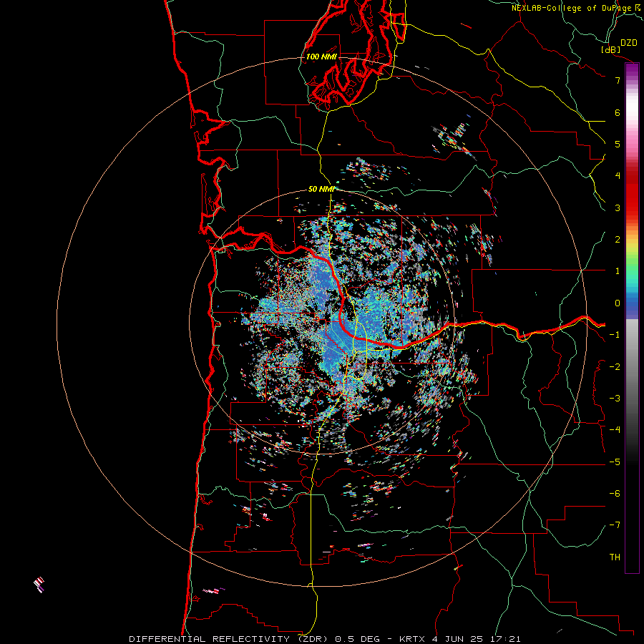Click the "TH" threshold label on scale
Screen dimensions: 644x644
(x=615, y=557)
